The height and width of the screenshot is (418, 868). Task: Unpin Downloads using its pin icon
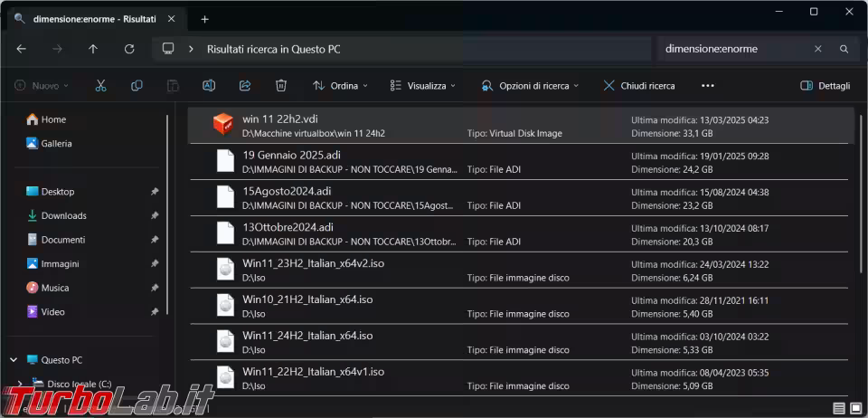(x=155, y=216)
